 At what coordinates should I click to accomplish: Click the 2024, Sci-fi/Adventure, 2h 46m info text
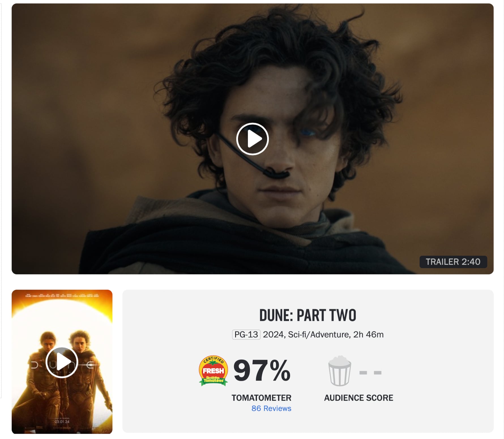323,335
